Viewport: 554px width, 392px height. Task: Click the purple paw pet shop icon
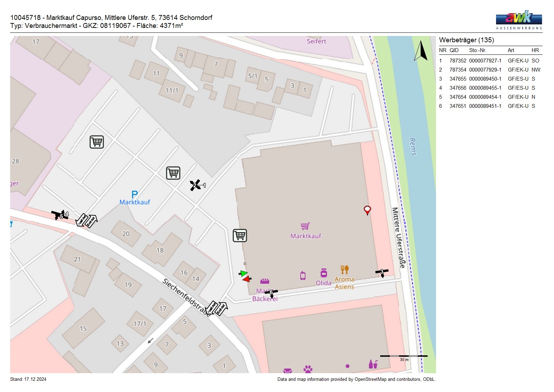[308, 369]
